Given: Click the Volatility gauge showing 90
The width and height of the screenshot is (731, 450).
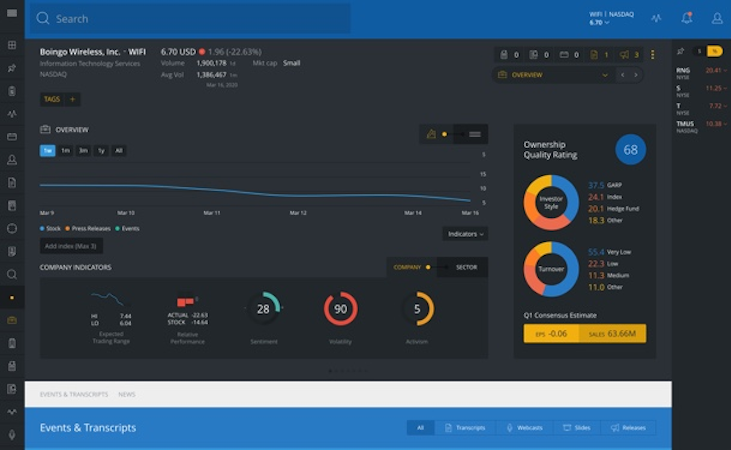Looking at the screenshot, I should click(340, 309).
